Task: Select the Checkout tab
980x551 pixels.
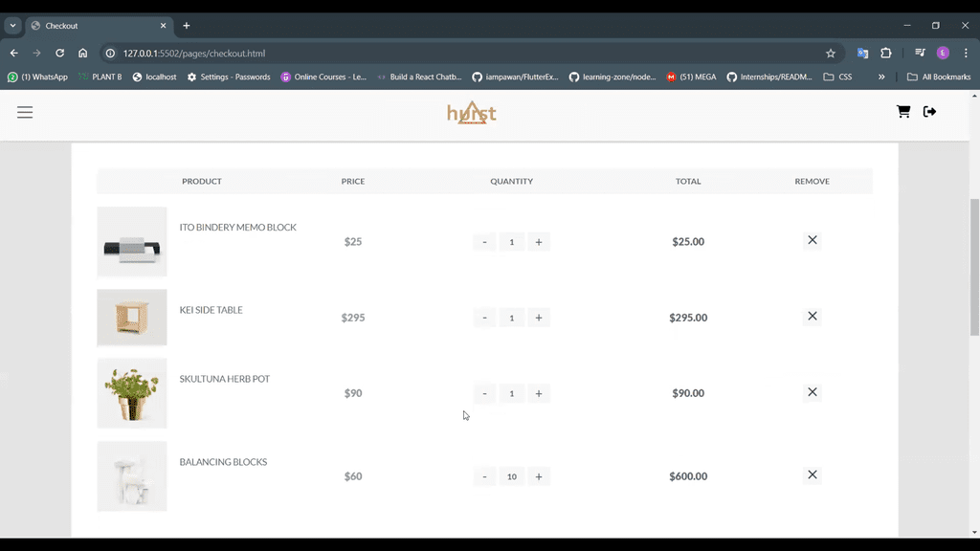Action: [99, 26]
